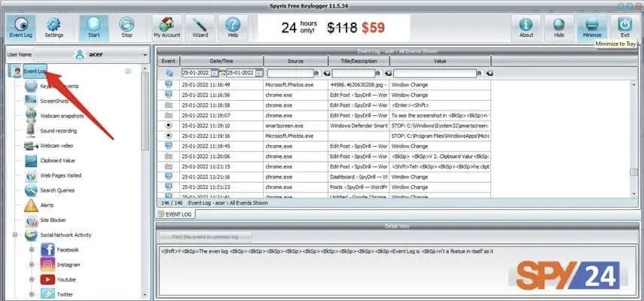The height and width of the screenshot is (301, 644).
Task: Click the Value filter input field
Action: (x=435, y=73)
